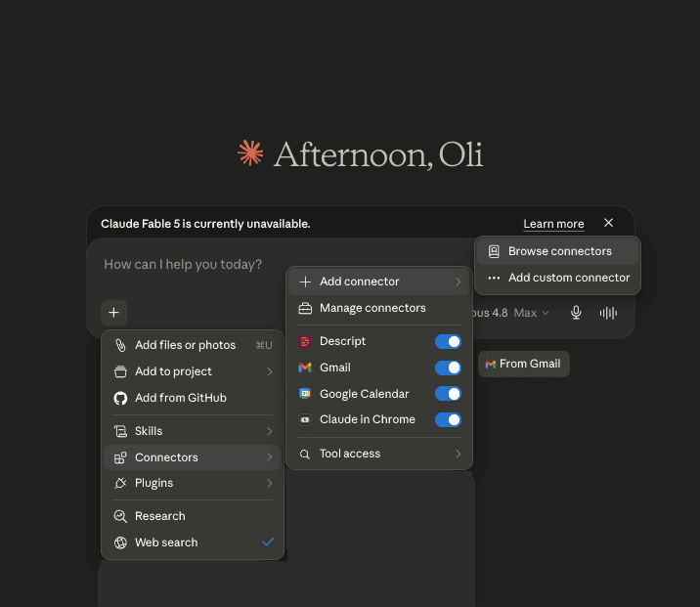Click the plus icon beside Add connector

point(305,282)
